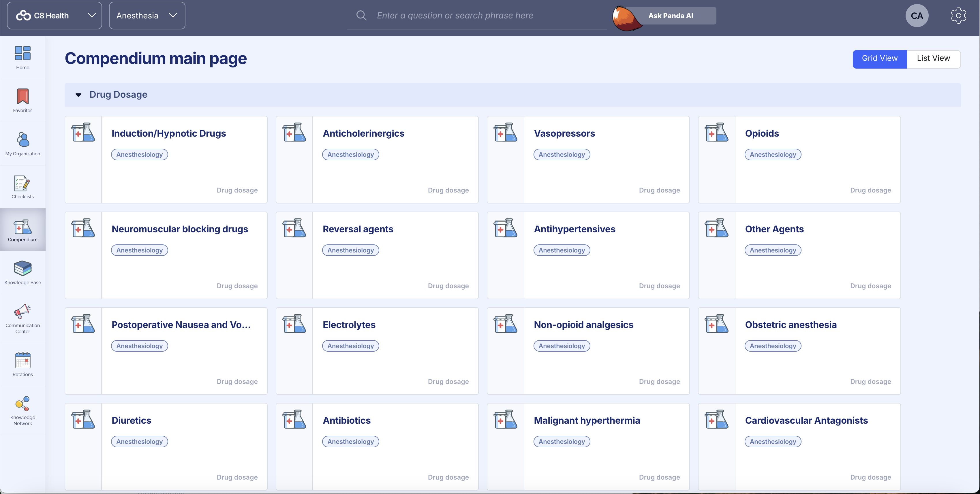Open the C8 Health dropdown

point(55,16)
